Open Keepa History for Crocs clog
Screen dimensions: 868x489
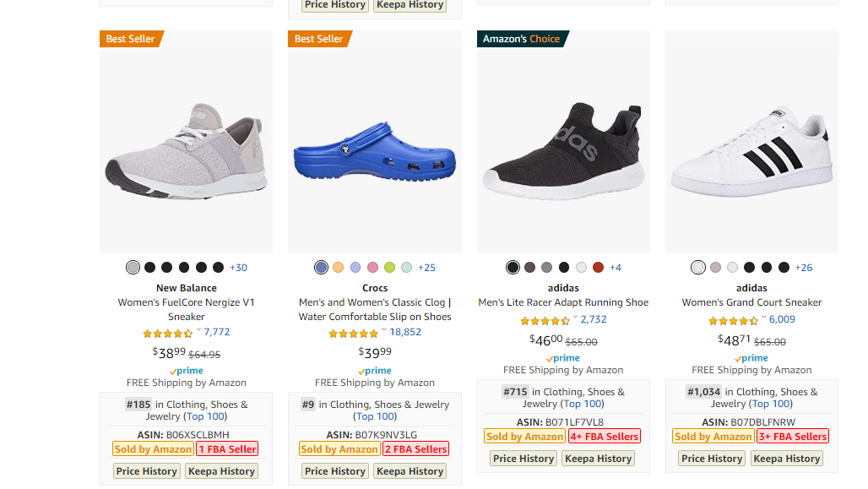coord(410,471)
